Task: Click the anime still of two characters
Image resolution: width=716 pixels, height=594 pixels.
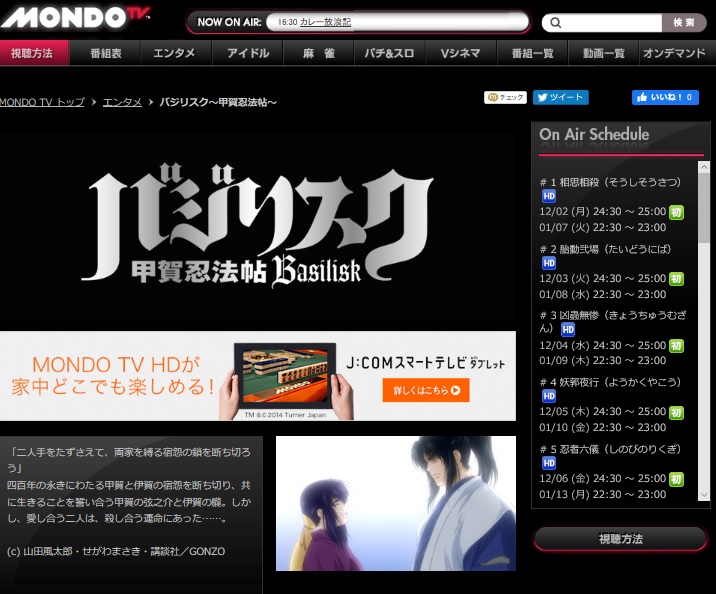Action: [x=396, y=503]
